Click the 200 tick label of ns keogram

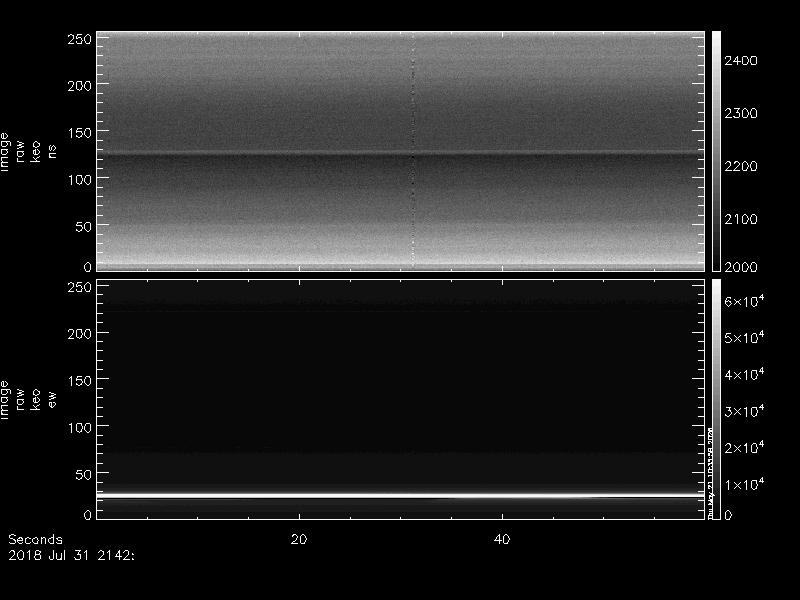coord(80,86)
